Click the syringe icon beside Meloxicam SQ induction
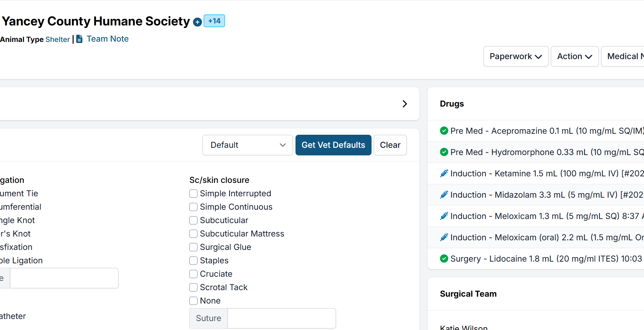The image size is (644, 330). tap(444, 216)
